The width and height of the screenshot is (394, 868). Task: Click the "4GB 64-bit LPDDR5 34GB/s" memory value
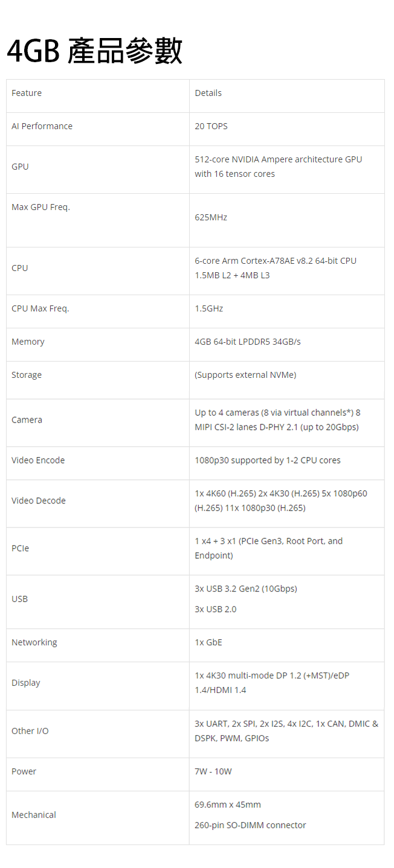coord(247,342)
